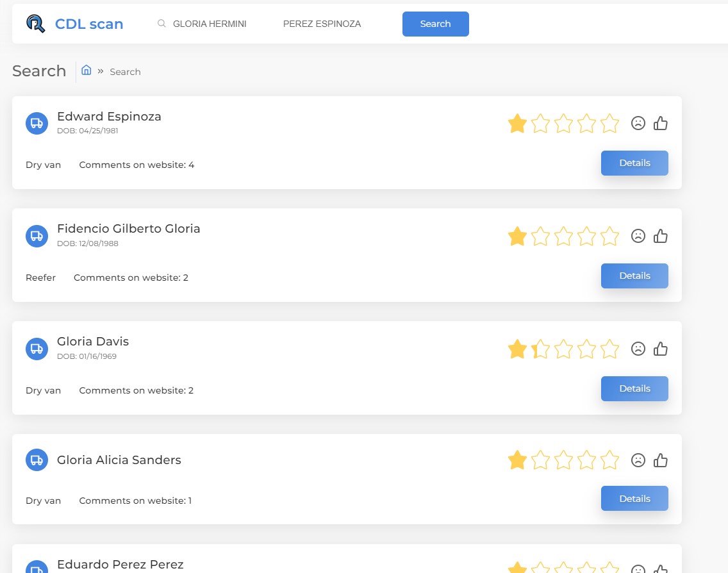Image resolution: width=728 pixels, height=573 pixels.
Task: View Details for Fidencio Gilberto Gloria
Action: (x=634, y=276)
